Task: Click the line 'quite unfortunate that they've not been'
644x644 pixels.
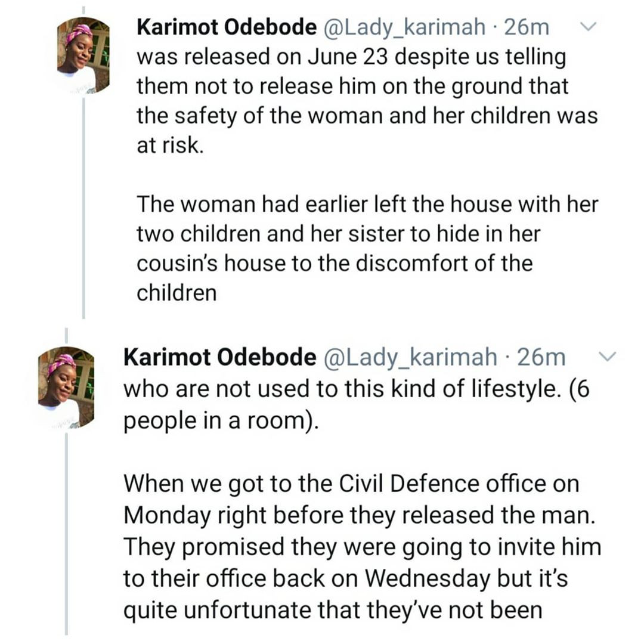Action: (333, 610)
